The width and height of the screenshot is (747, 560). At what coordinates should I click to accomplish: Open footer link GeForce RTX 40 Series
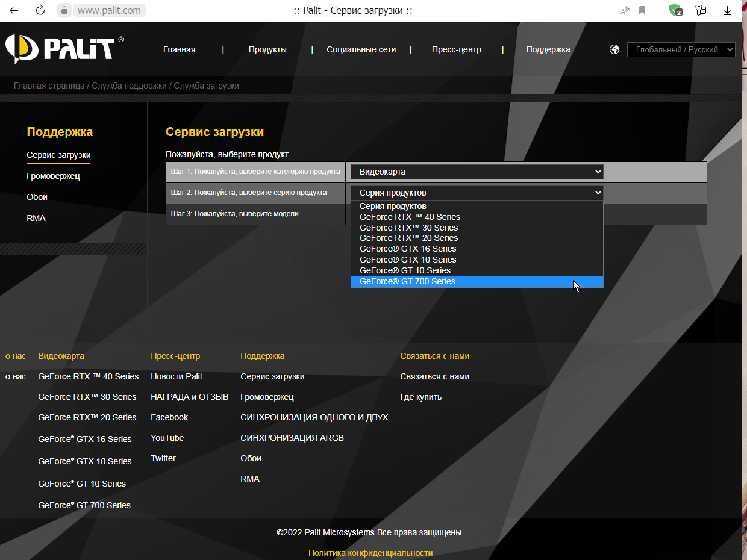(x=89, y=376)
